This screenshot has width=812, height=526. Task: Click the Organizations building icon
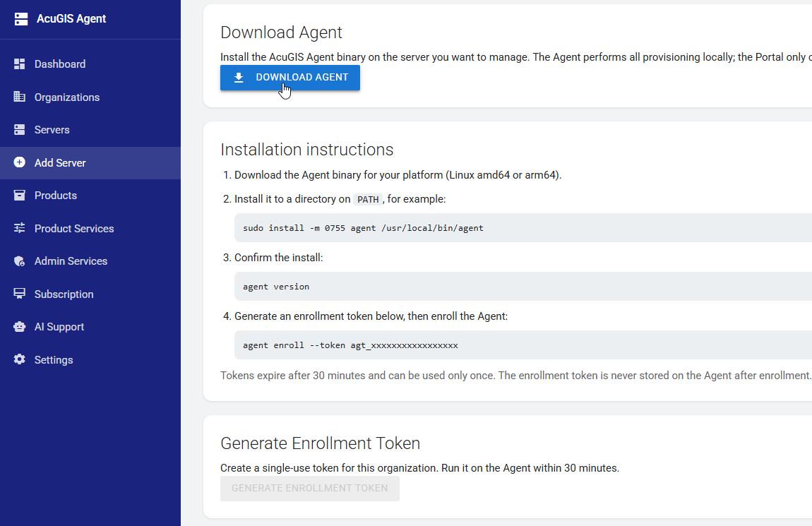pos(19,97)
